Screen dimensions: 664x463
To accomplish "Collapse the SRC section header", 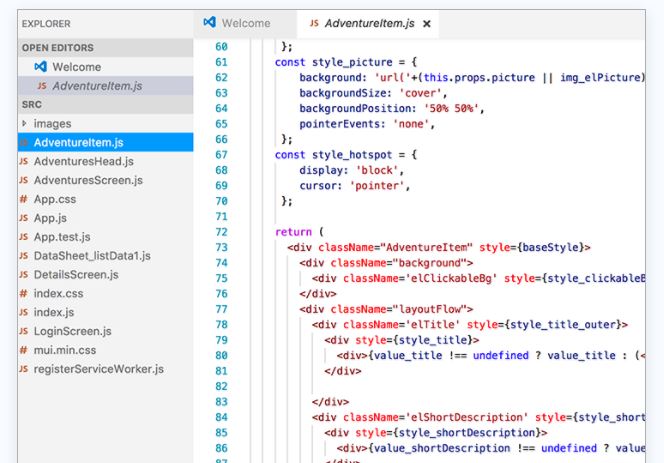I will click(105, 104).
